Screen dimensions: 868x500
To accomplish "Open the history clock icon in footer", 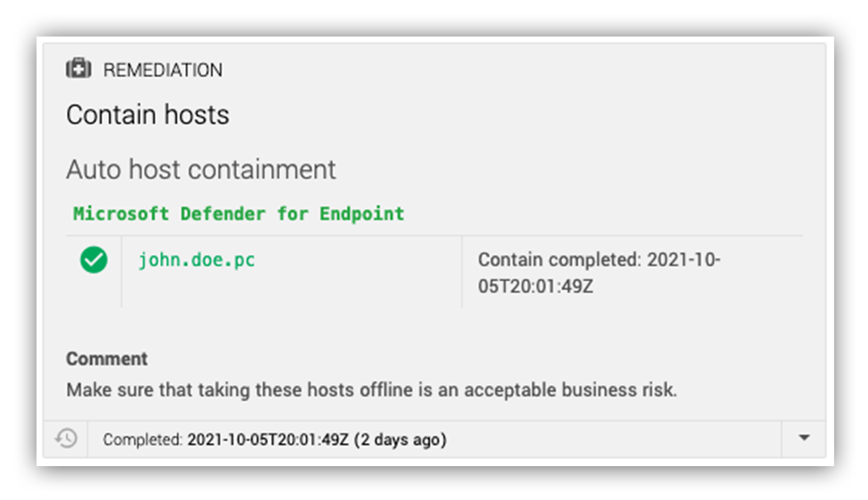I will click(x=66, y=439).
